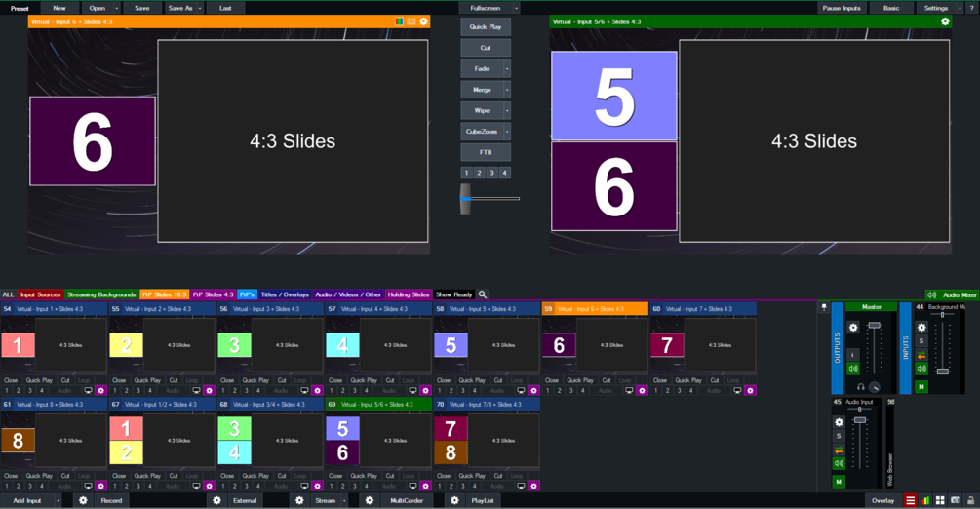Viewport: 980px width, 509px height.
Task: Switch to the Holding Slides tab
Action: (409, 294)
